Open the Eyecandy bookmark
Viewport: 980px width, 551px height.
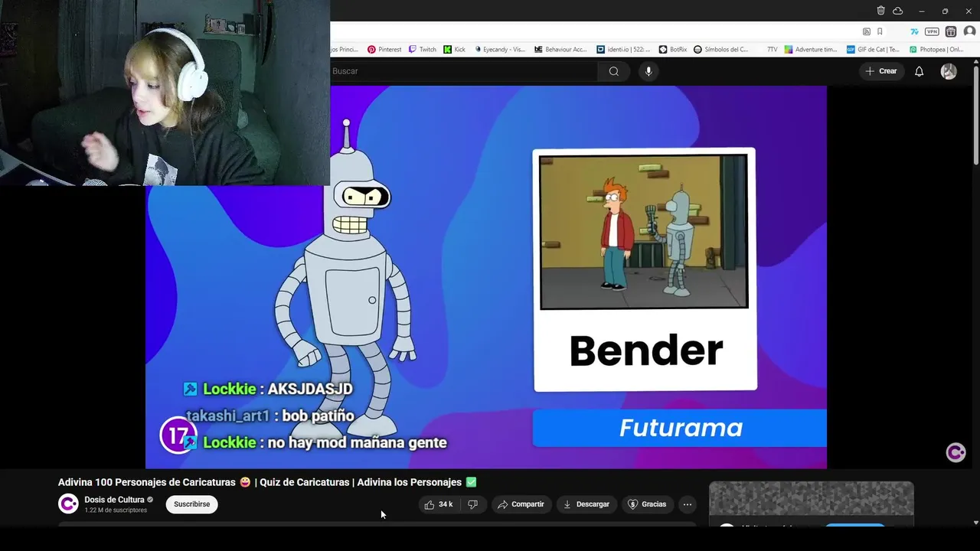(499, 49)
